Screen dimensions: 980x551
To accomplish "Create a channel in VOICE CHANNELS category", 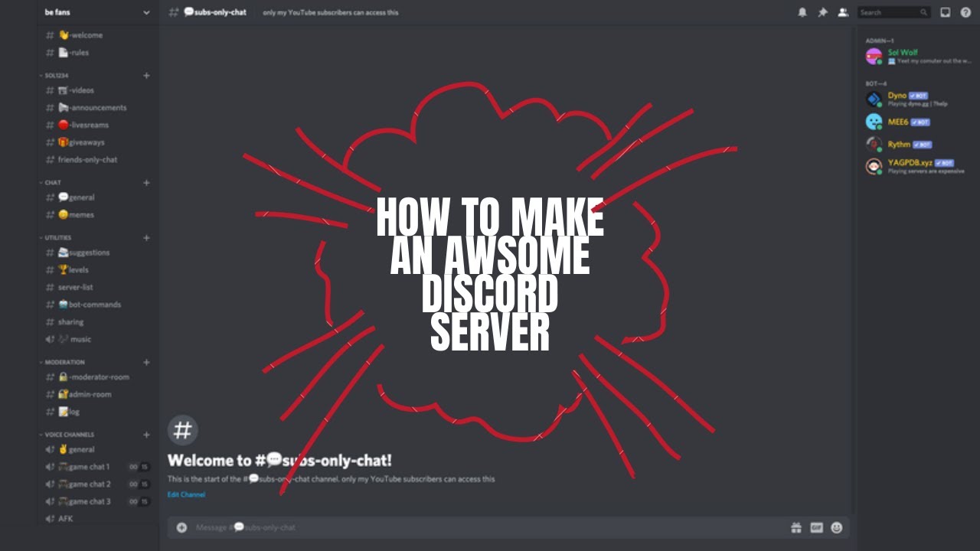I will point(146,435).
